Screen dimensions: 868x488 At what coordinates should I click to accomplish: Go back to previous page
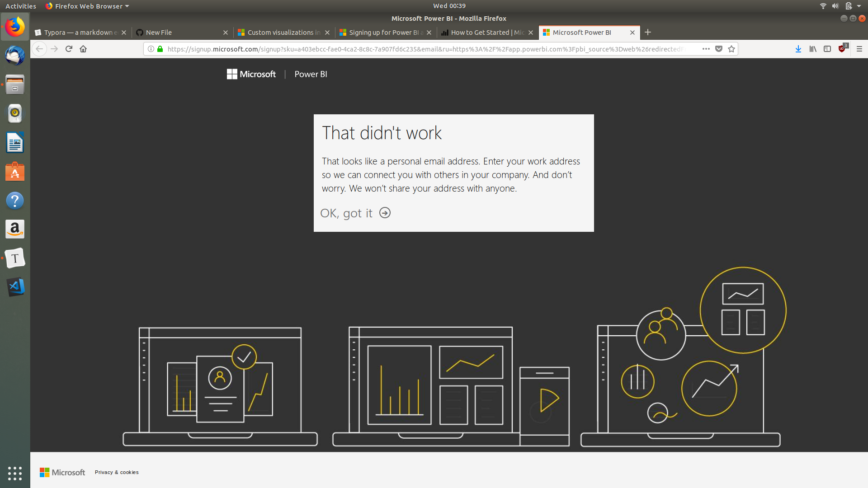pos(39,49)
